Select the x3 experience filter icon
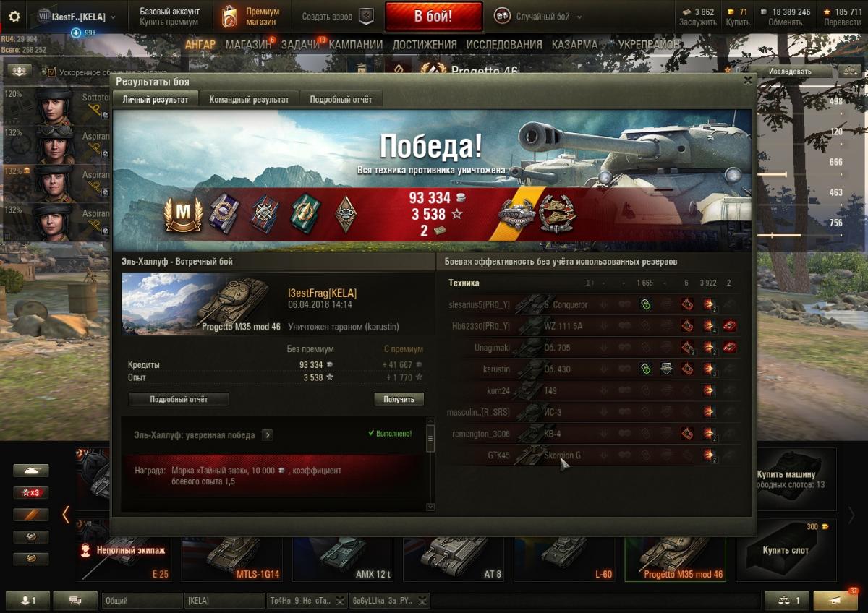The image size is (868, 613). [x=31, y=493]
